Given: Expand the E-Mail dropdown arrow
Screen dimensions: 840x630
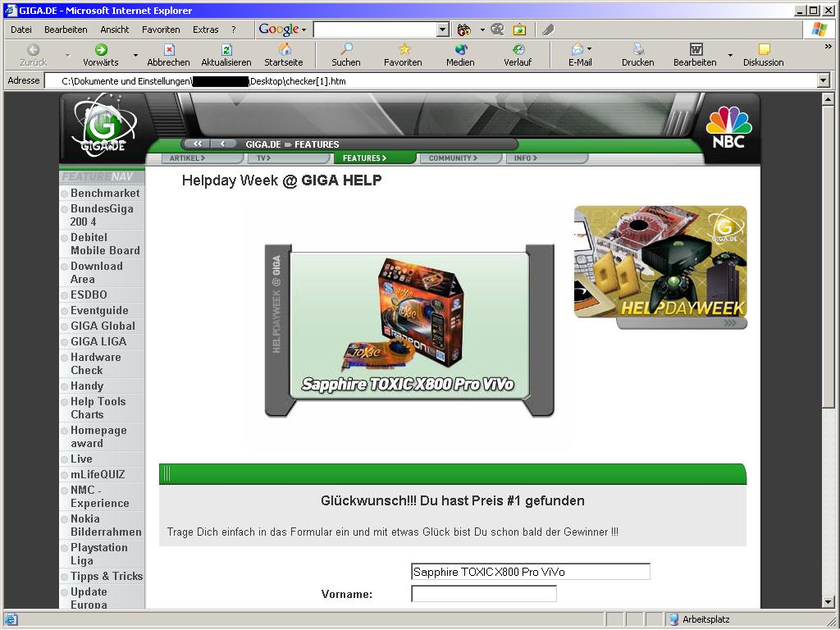Looking at the screenshot, I should (589, 48).
